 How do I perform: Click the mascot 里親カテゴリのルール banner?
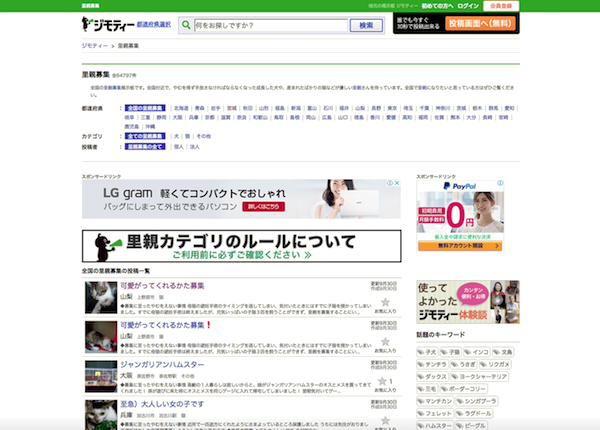(241, 246)
